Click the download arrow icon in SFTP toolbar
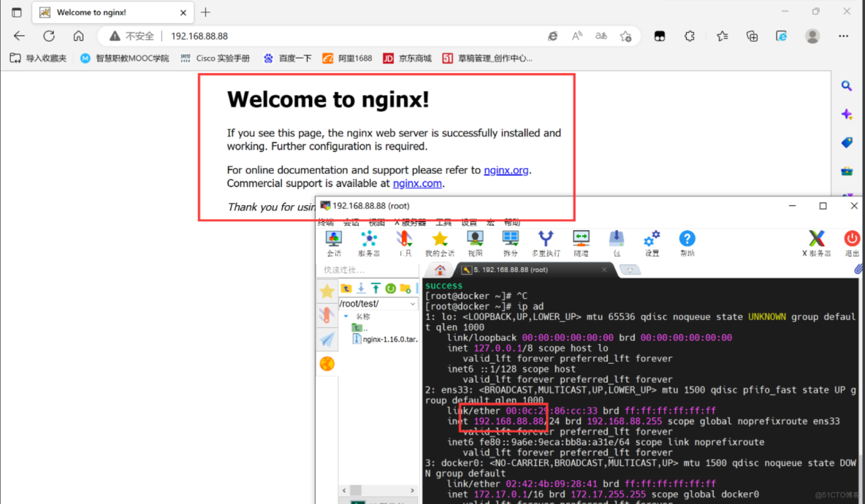865x504 pixels. (361, 289)
